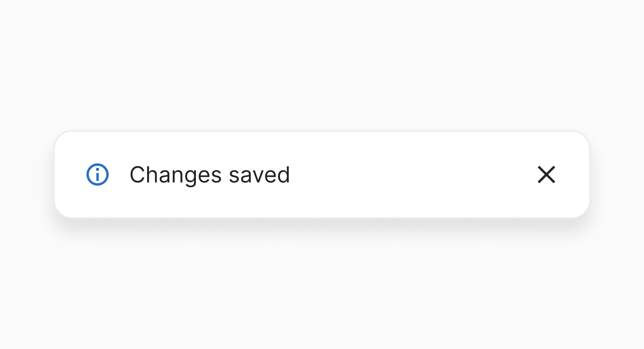This screenshot has height=349, width=644.
Task: Select the circled "i" information symbol
Action: tap(98, 174)
